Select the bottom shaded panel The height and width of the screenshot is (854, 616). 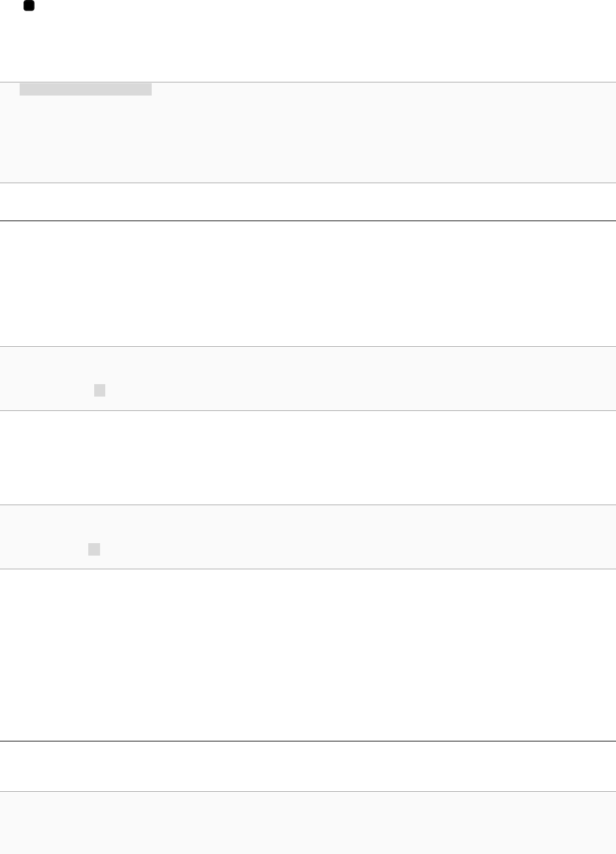tap(308, 823)
